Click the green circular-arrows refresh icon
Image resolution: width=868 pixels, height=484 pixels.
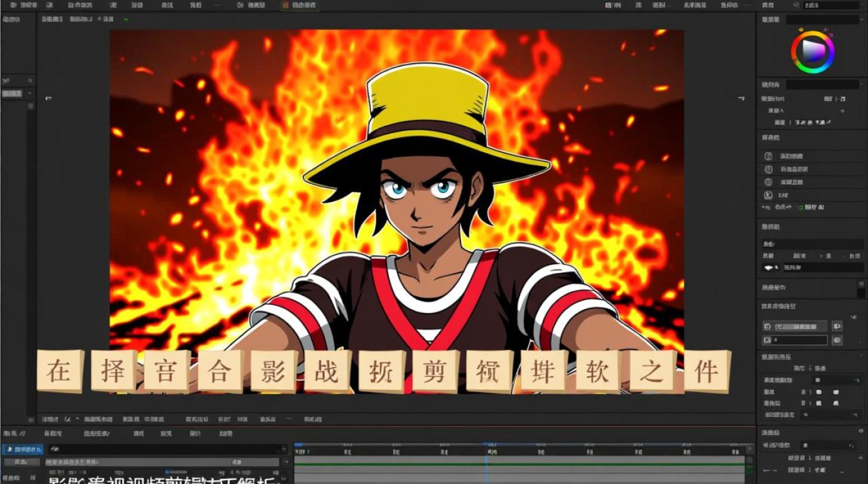tap(800, 207)
